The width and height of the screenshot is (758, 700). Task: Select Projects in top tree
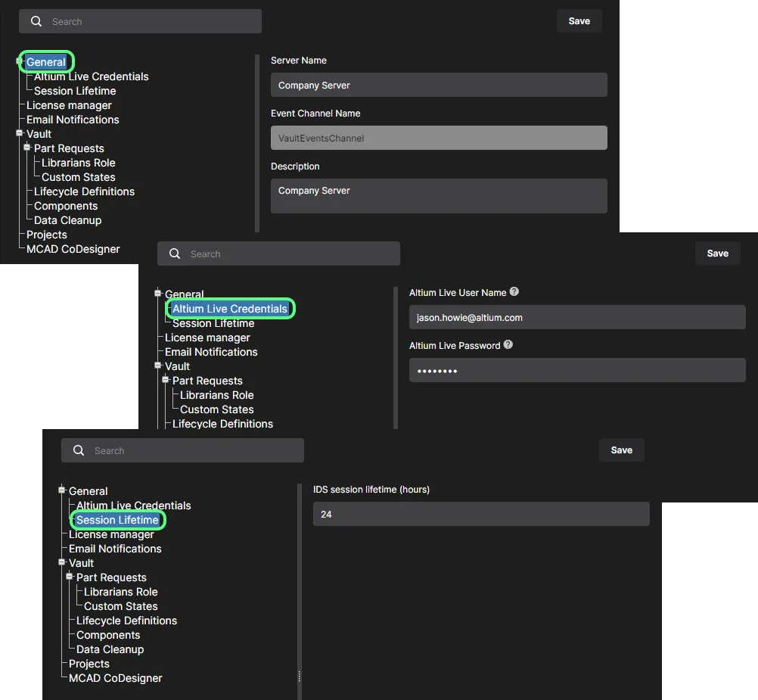pos(47,235)
